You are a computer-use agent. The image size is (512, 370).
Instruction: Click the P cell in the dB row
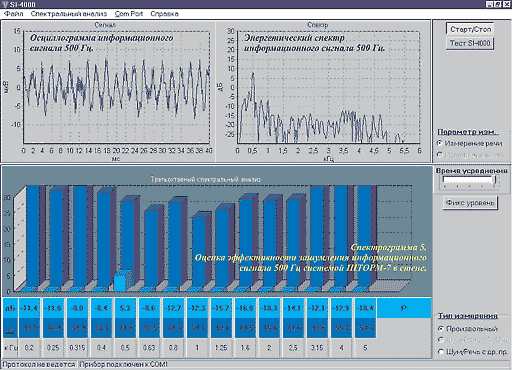(x=404, y=308)
